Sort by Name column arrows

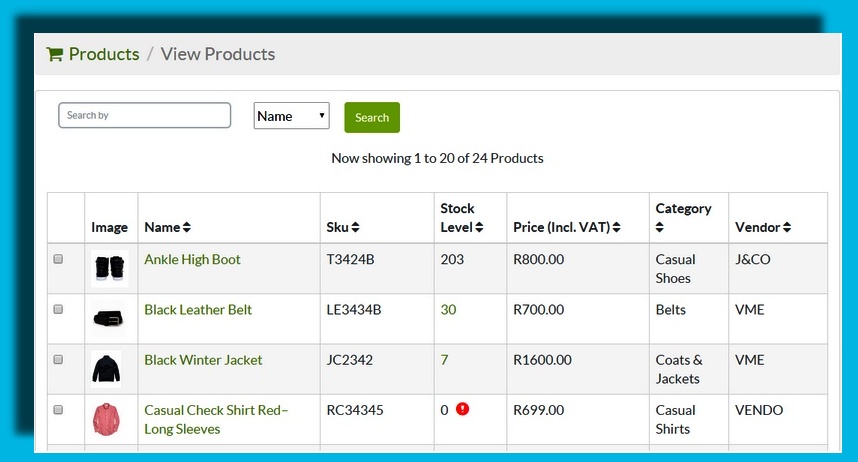pos(187,228)
